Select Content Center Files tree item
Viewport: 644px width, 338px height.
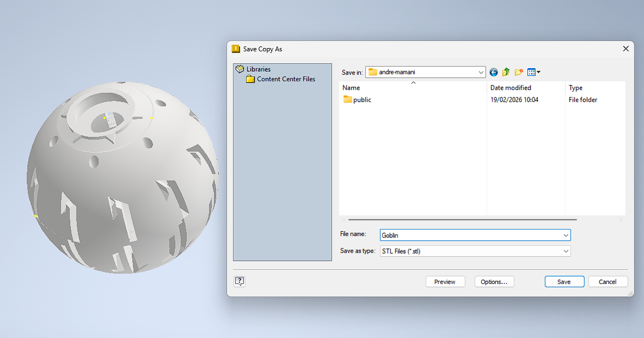pyautogui.click(x=286, y=79)
